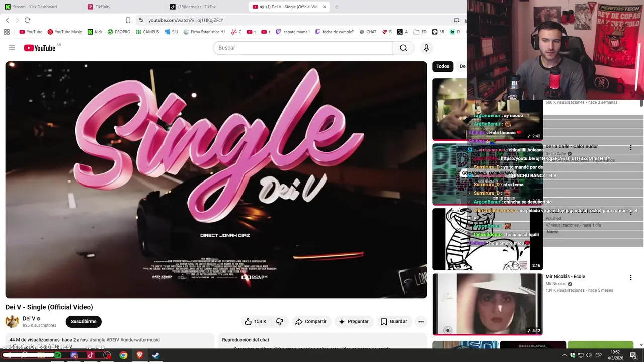The image size is (644, 362).
Task: Open TikTok app from the taskbar
Action: coord(91,355)
